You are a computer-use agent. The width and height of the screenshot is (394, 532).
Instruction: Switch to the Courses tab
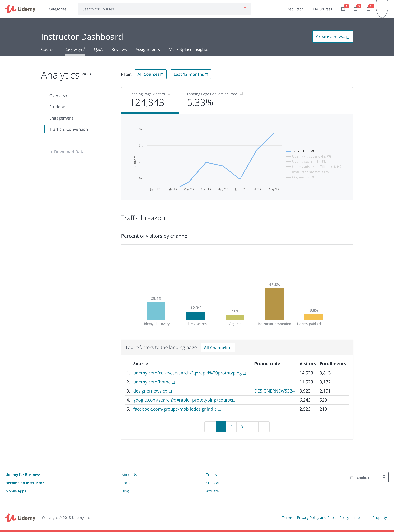tap(49, 49)
